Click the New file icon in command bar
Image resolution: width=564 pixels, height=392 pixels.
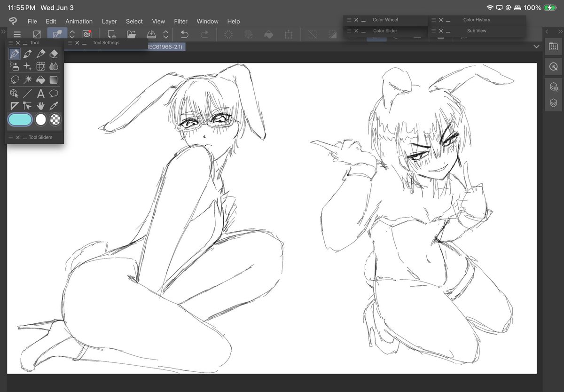point(112,34)
